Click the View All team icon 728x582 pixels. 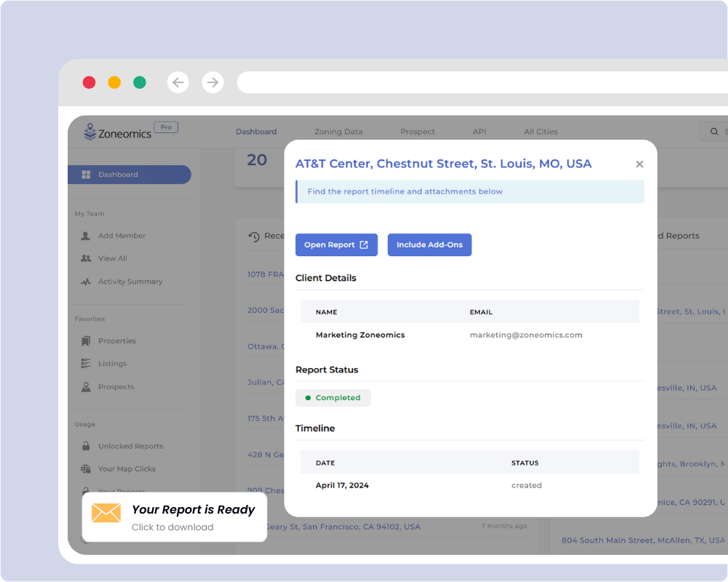tap(86, 258)
